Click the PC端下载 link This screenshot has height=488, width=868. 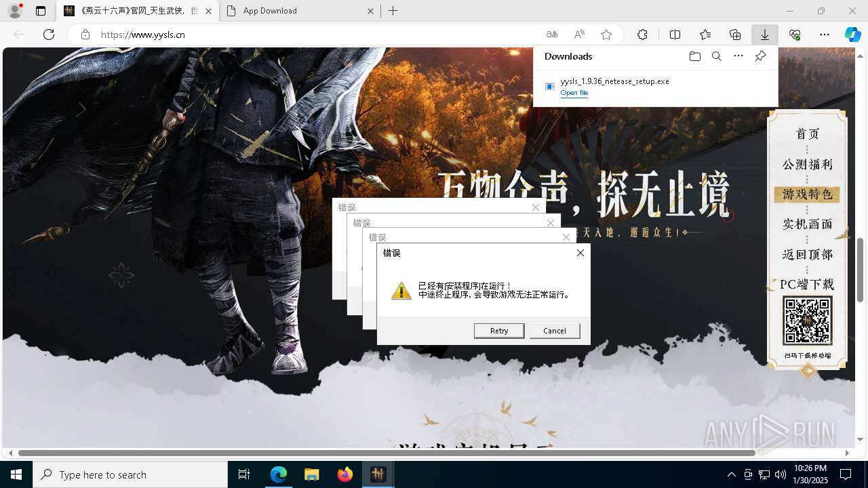click(807, 285)
